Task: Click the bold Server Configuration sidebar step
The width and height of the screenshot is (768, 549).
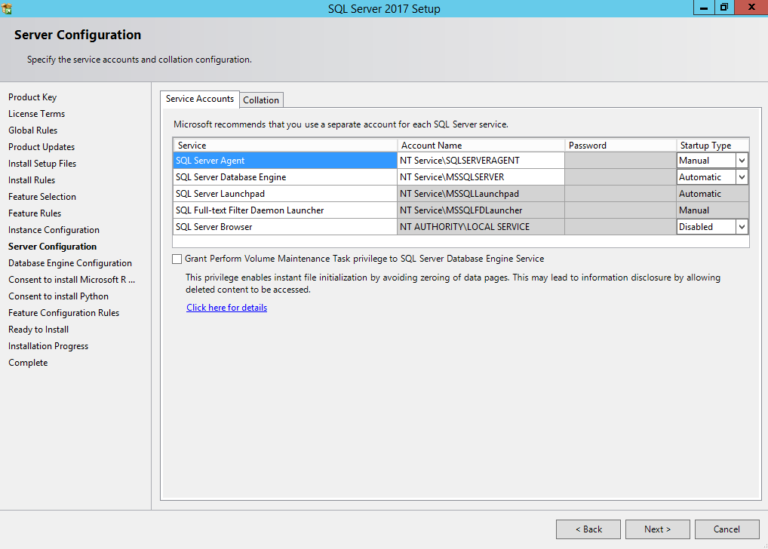Action: coord(52,246)
